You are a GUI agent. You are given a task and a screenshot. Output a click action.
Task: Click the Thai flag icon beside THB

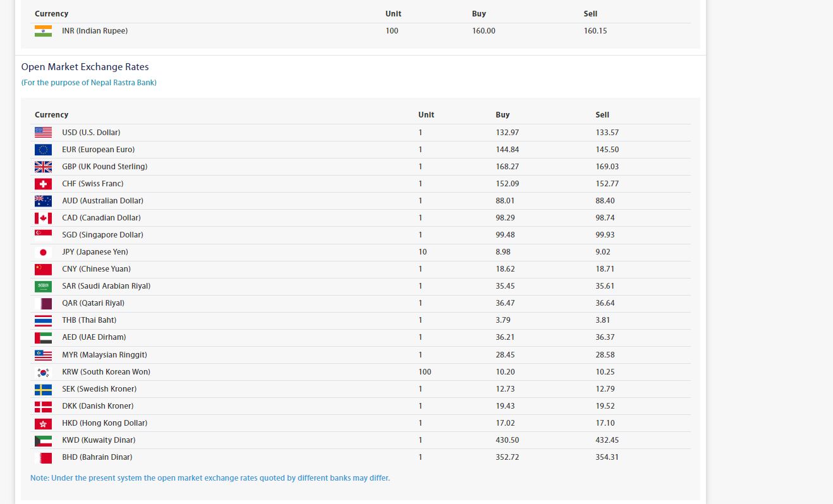click(x=43, y=320)
